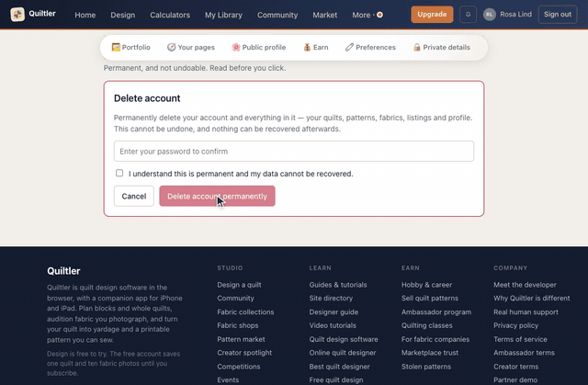Focus the password confirmation field
Viewport: 588px width, 385px height.
click(x=294, y=151)
